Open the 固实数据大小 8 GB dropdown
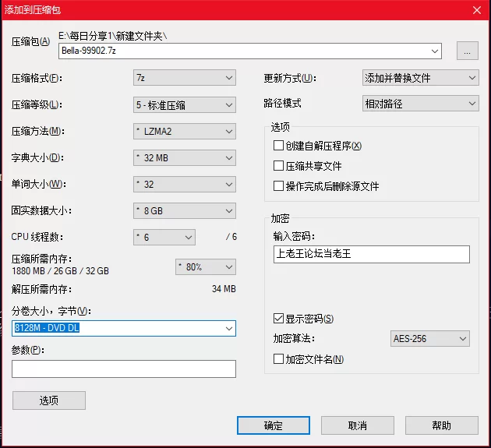Viewport: 491px width, 448px height. click(185, 210)
